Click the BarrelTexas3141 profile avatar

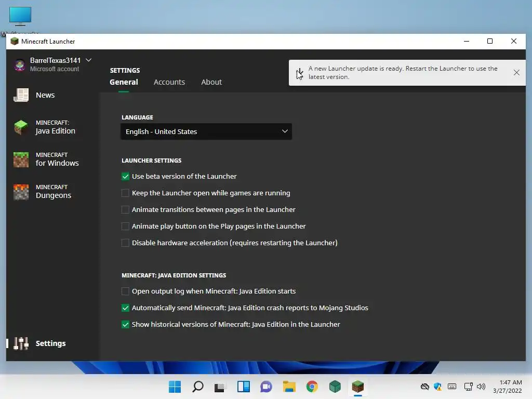[x=20, y=64]
